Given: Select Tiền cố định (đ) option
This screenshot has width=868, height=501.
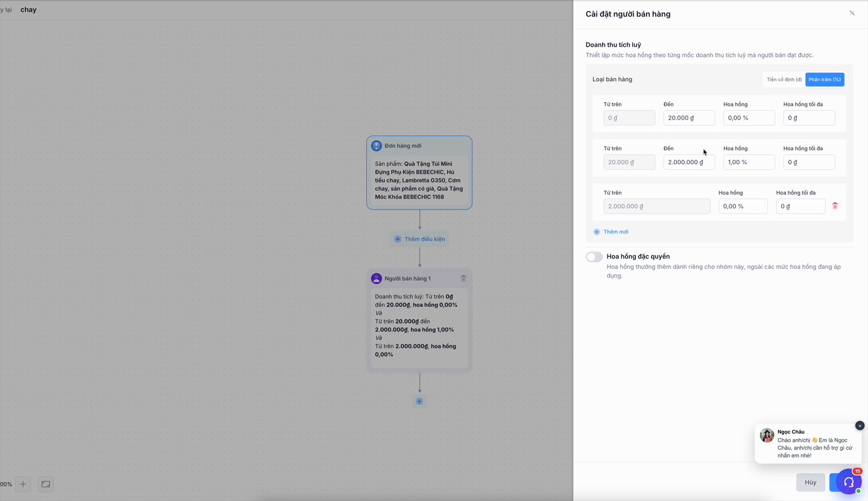Looking at the screenshot, I should tap(784, 80).
